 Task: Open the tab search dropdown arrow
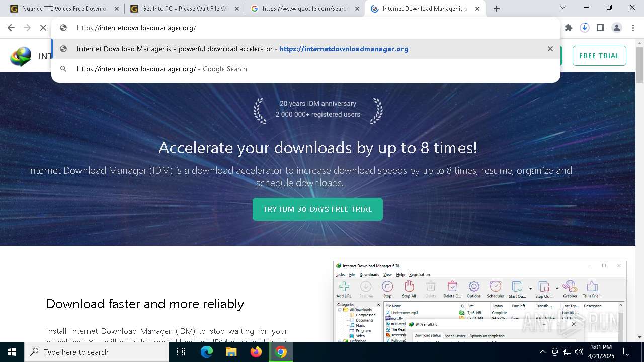coord(563,8)
